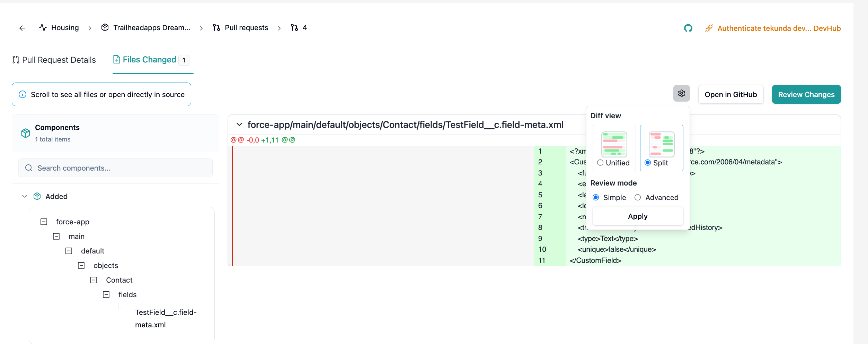Viewport: 868px width, 344px height.
Task: Click the Open in GitHub button
Action: 731,94
